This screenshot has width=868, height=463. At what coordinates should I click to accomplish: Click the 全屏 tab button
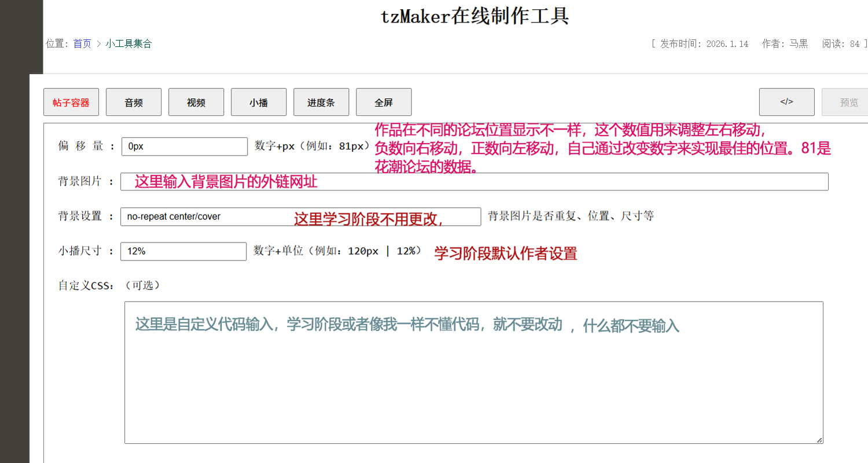click(384, 102)
